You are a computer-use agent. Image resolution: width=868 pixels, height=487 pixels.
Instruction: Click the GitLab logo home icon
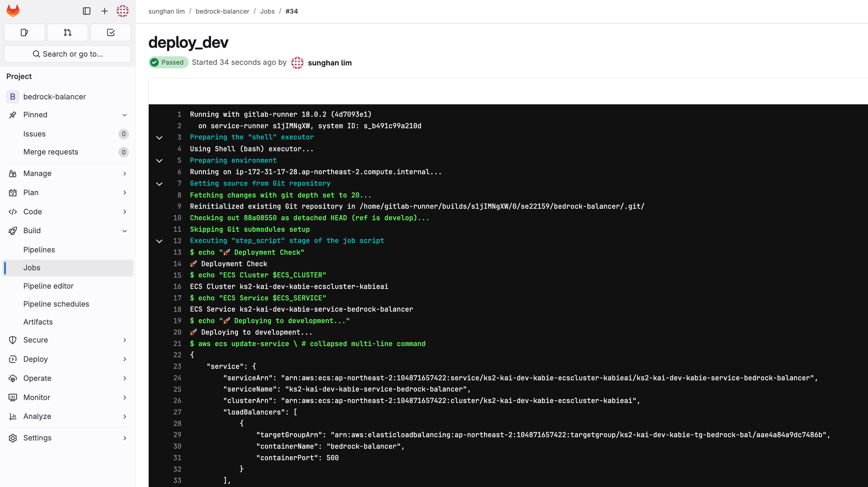tap(13, 11)
